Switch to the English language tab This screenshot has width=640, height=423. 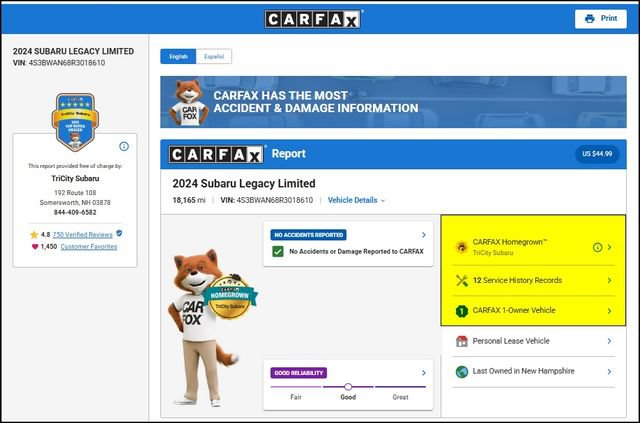pyautogui.click(x=178, y=56)
